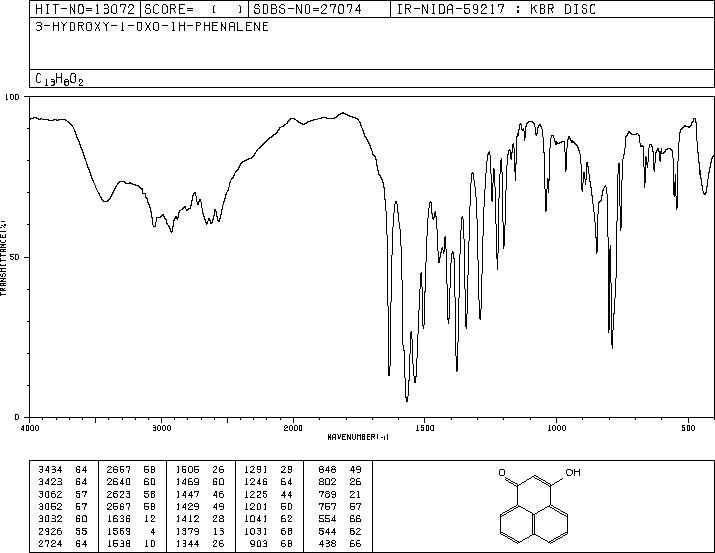Click the 1344 peak entry in the table

coord(200,543)
